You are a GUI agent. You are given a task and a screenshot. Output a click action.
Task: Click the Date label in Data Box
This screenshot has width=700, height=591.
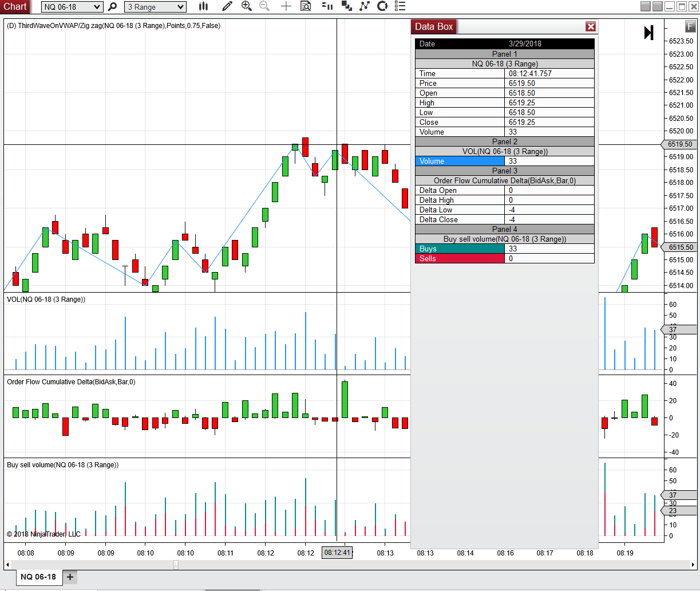click(x=427, y=44)
